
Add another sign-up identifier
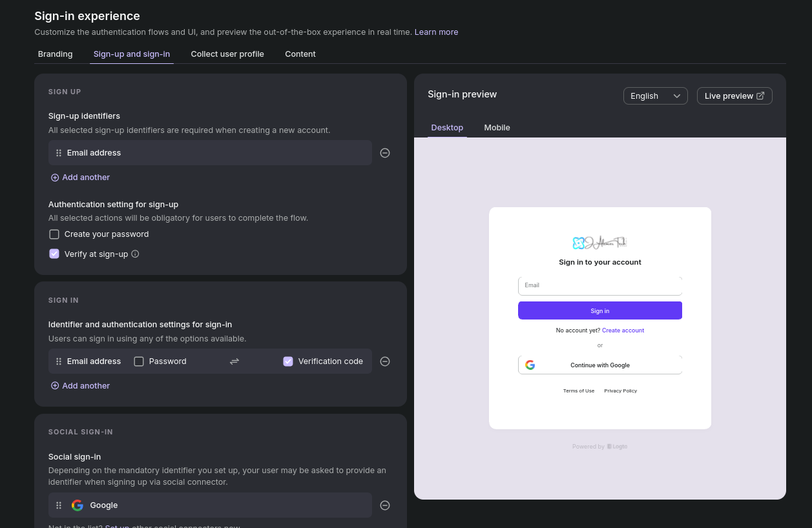point(81,178)
